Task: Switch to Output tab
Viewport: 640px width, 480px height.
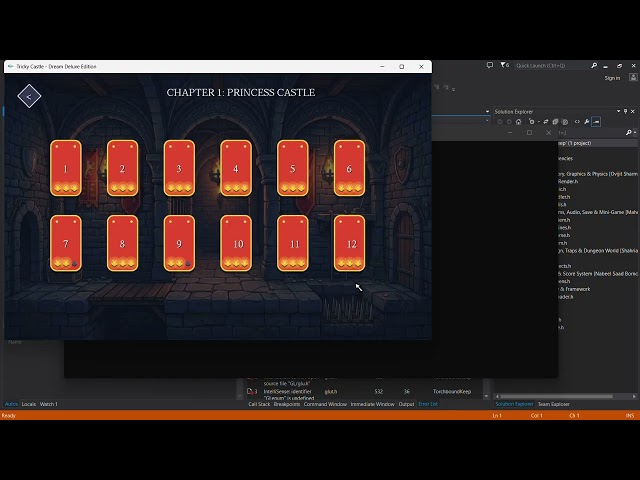Action: 406,404
